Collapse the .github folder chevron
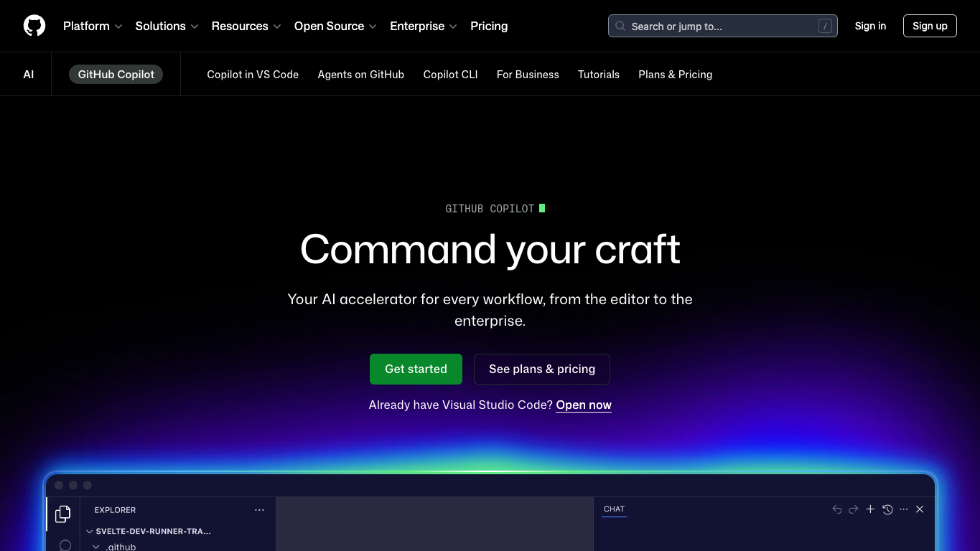Viewport: 980px width, 551px height. 96,547
